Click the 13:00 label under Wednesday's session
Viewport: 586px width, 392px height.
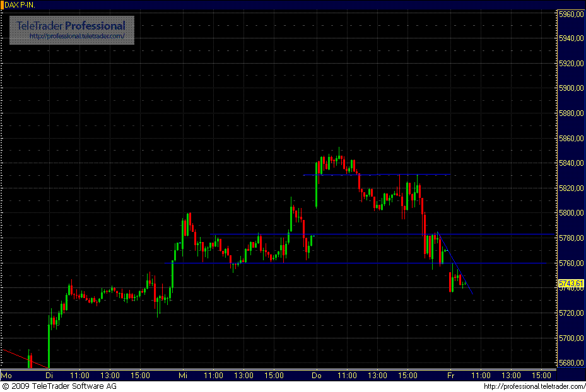coord(243,375)
